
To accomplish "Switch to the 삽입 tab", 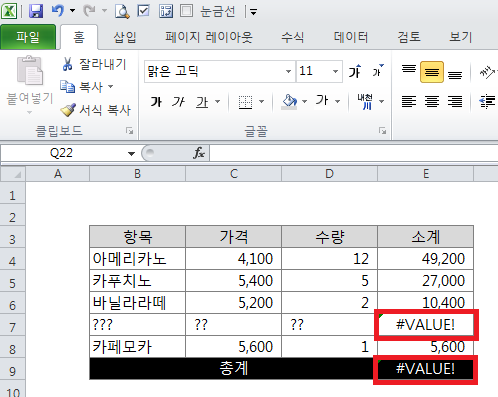I will (x=125, y=37).
